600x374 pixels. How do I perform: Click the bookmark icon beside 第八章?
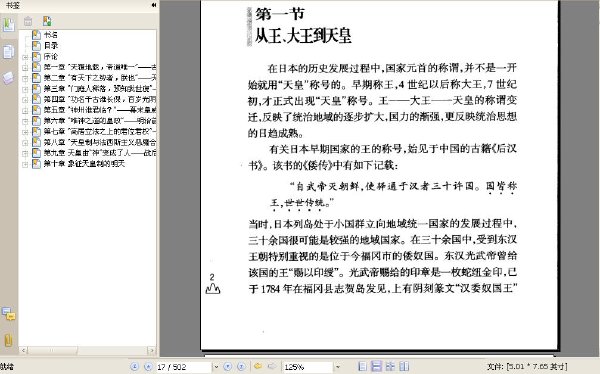point(36,142)
